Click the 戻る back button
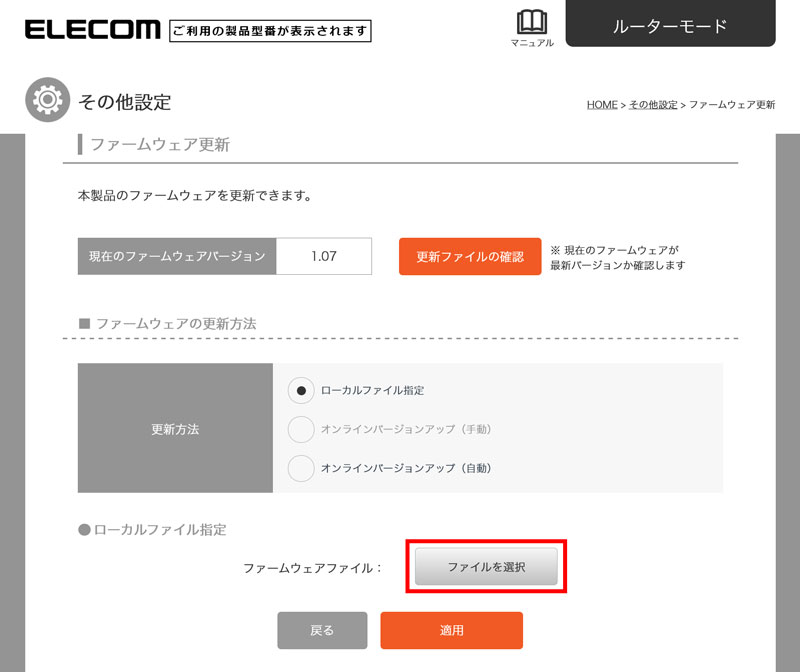This screenshot has width=800, height=672. pyautogui.click(x=322, y=630)
